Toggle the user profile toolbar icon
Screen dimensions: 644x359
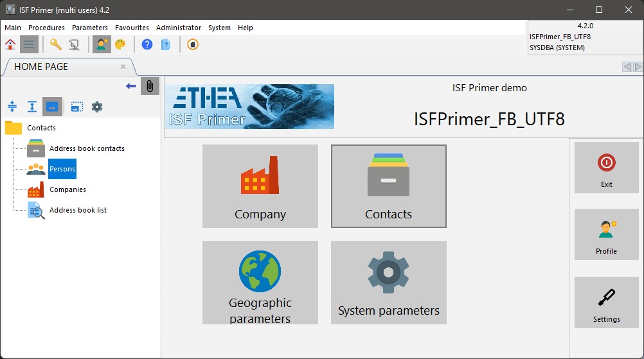coord(102,44)
